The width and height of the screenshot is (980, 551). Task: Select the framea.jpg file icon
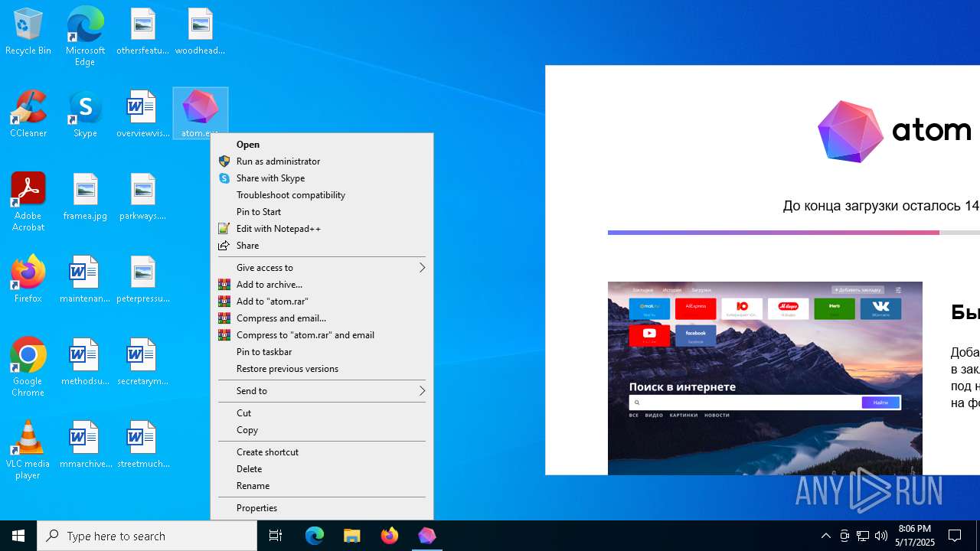click(85, 197)
